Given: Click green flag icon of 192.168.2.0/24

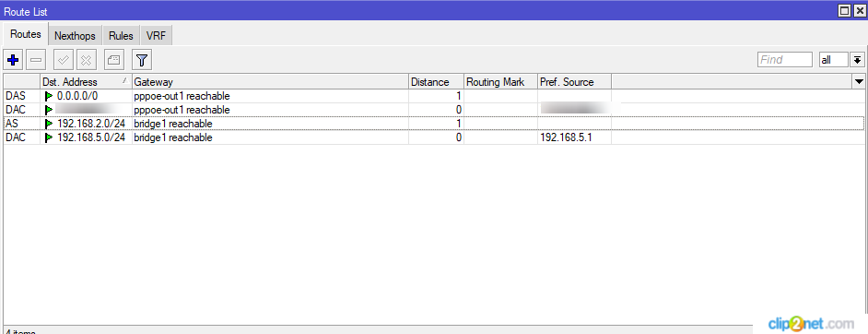Looking at the screenshot, I should (x=49, y=124).
